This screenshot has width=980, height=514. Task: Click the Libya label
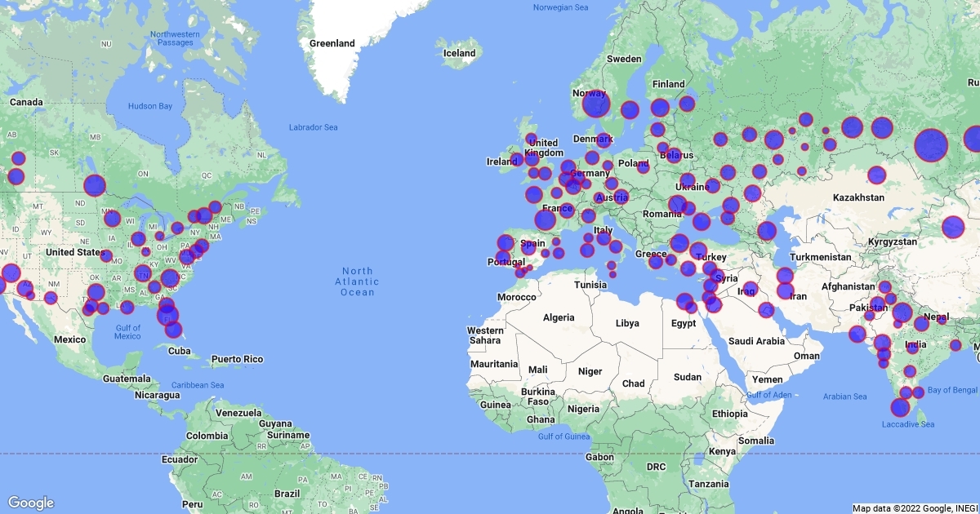[627, 323]
